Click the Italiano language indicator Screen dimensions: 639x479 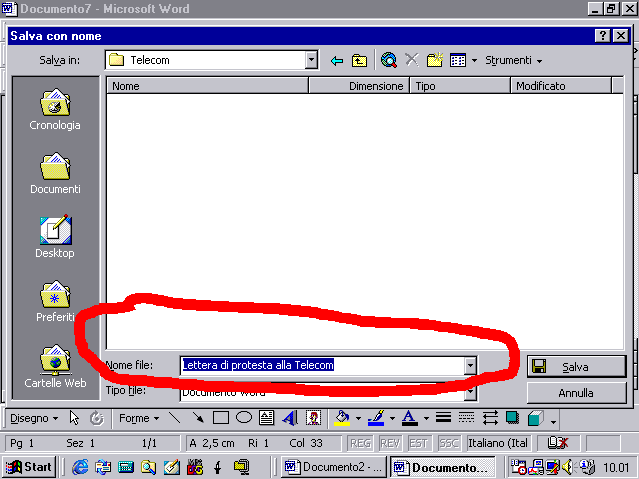click(x=498, y=443)
